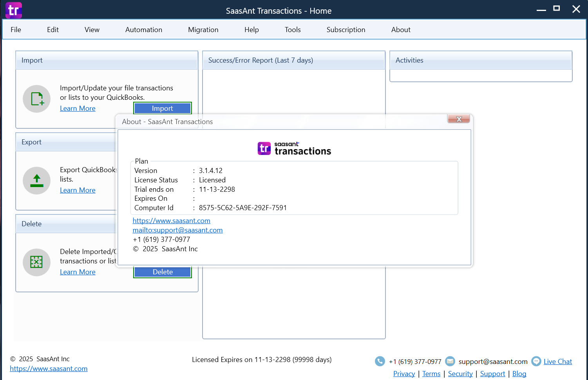This screenshot has width=588, height=380.
Task: Open the File menu
Action: tap(16, 30)
